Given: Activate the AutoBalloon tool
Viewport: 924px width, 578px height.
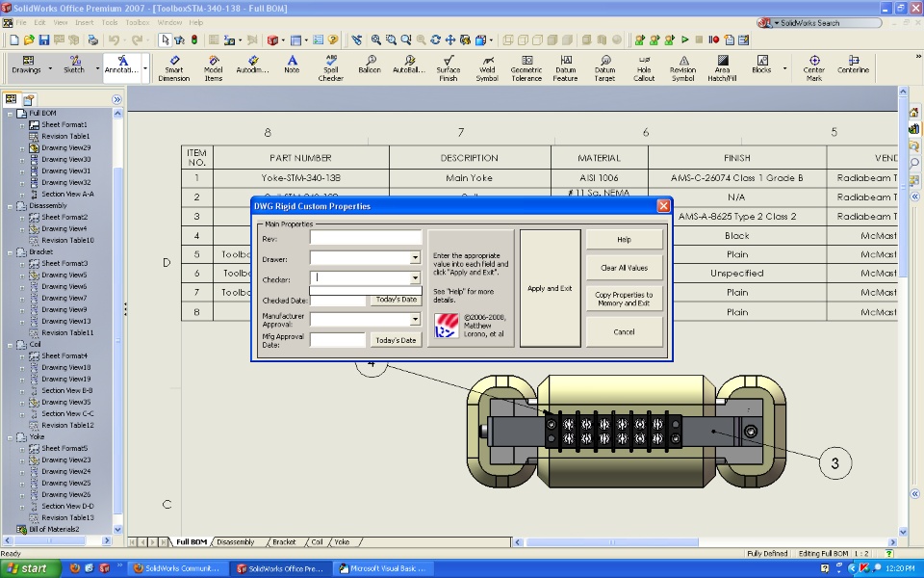Looking at the screenshot, I should (409, 65).
